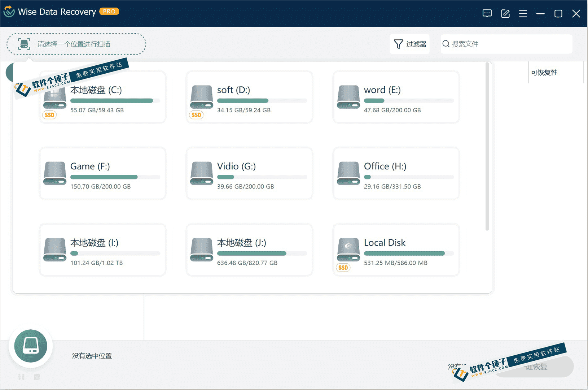The width and height of the screenshot is (588, 390).
Task: Open the scan location selector
Action: point(77,44)
